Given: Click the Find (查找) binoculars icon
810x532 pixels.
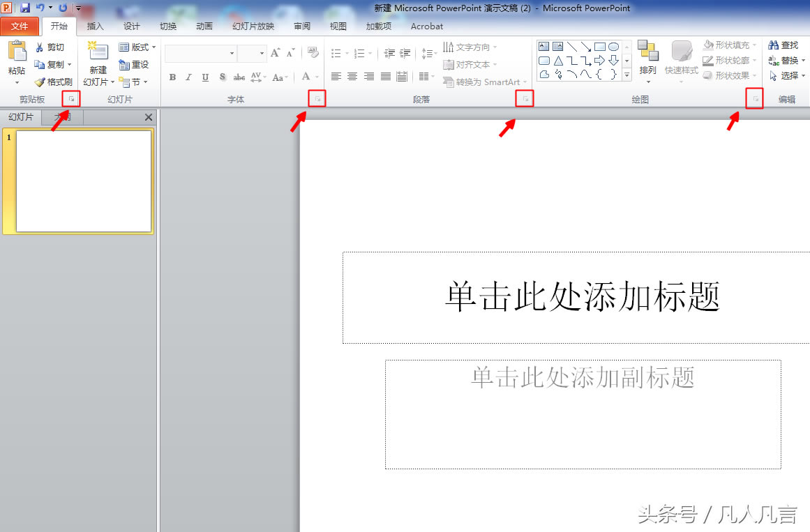Looking at the screenshot, I should (773, 45).
